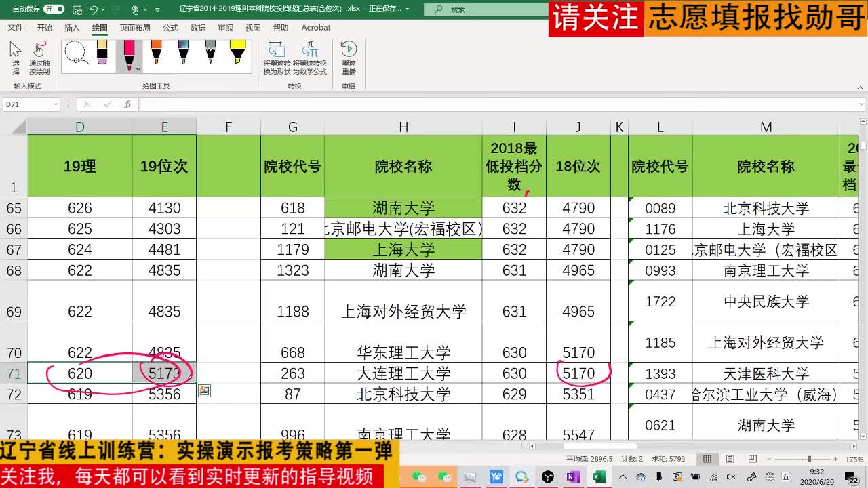
Task: Choose the Lasso Select tool
Action: click(x=75, y=52)
